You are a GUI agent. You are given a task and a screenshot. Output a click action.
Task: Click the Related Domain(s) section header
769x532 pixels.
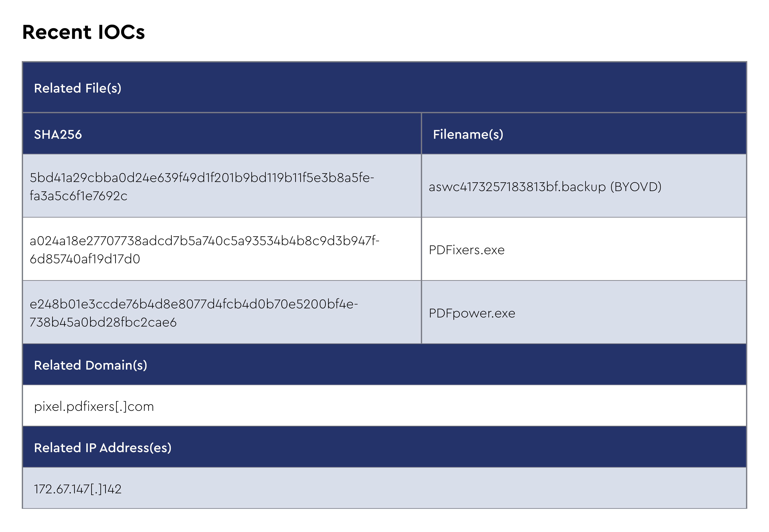click(90, 365)
